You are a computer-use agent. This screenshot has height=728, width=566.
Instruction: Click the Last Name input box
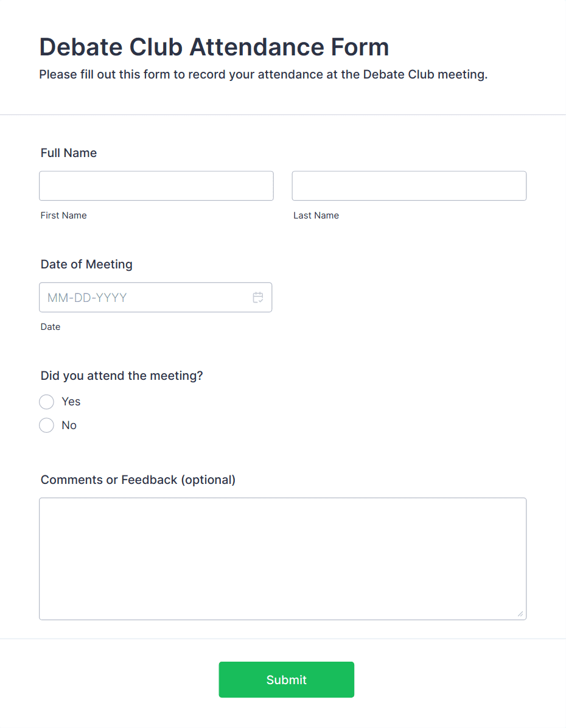pyautogui.click(x=409, y=186)
